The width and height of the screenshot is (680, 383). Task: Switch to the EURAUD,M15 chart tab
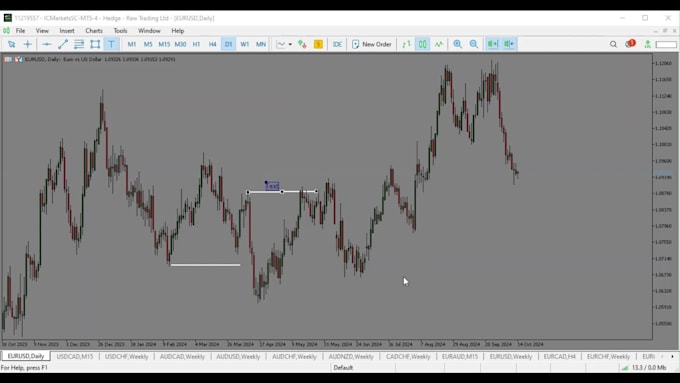click(x=460, y=357)
